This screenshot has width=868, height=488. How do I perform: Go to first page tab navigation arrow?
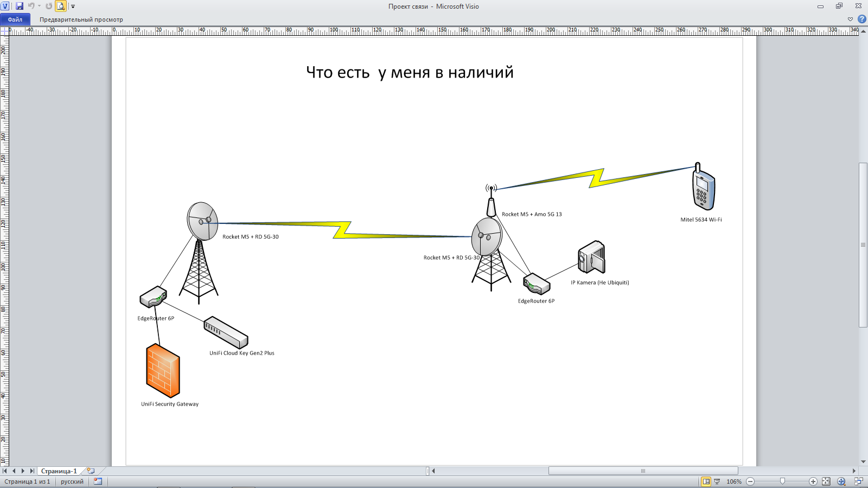[x=5, y=471]
